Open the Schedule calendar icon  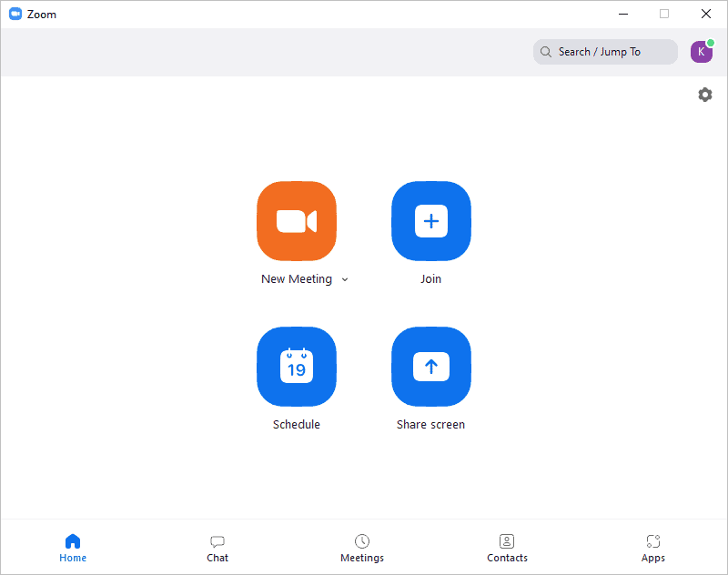pos(297,367)
